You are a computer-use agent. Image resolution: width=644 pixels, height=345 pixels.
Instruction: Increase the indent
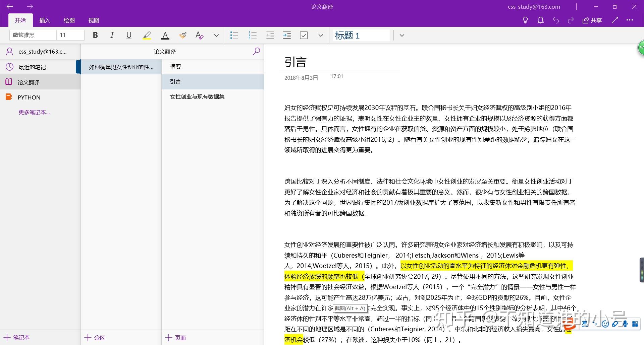coord(287,35)
